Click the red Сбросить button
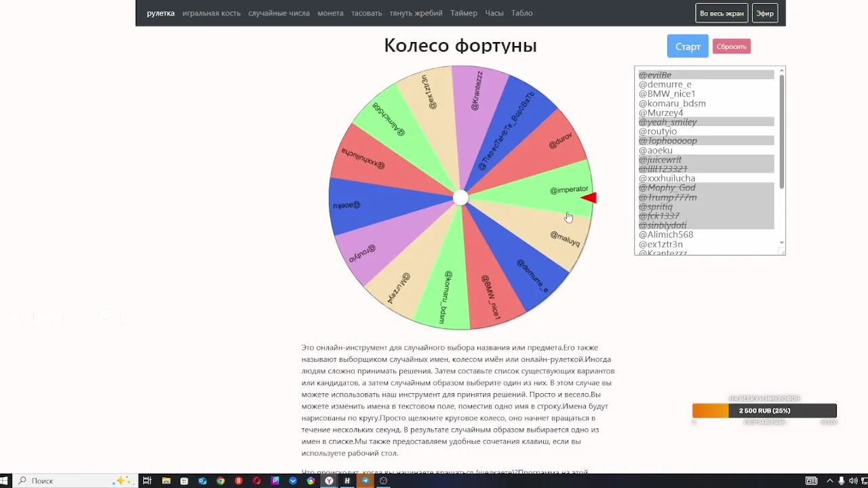This screenshot has width=868, height=488. click(732, 46)
